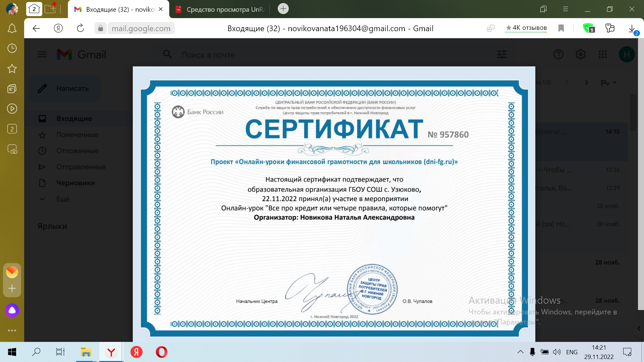Viewport: 644px width, 362px height.
Task: Open a new browser tab
Action: (x=283, y=9)
